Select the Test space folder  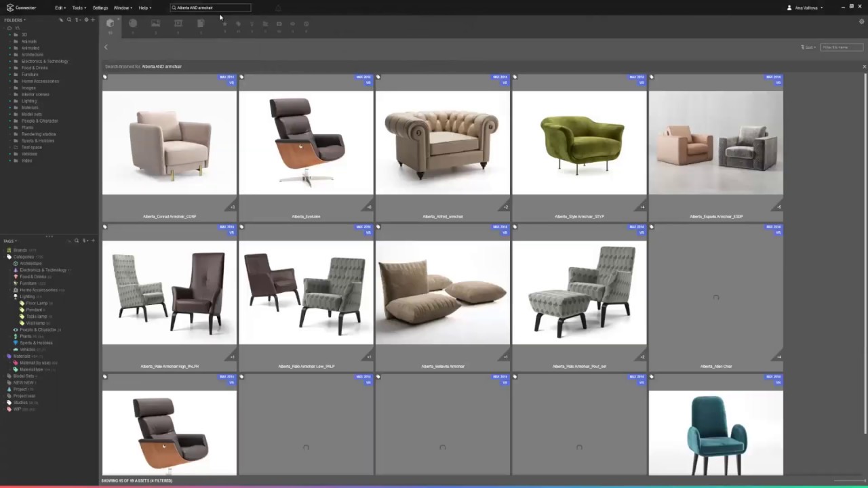32,147
